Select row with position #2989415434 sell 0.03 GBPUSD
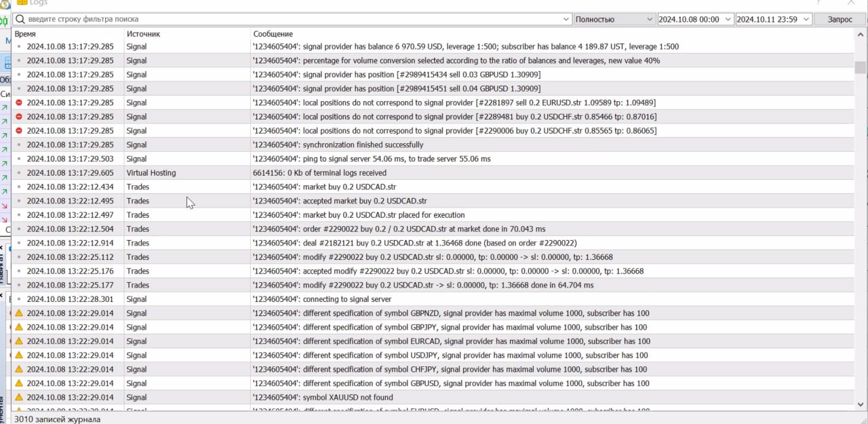The height and width of the screenshot is (424, 868). [433, 75]
